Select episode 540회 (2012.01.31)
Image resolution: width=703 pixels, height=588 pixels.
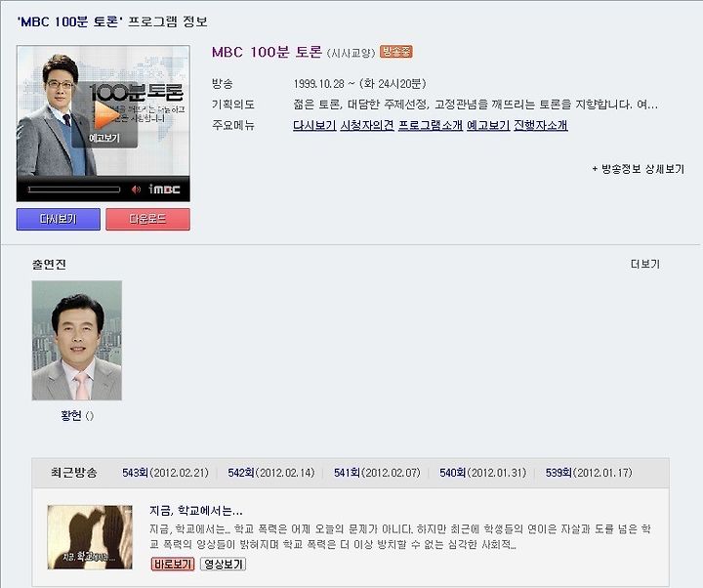click(483, 473)
